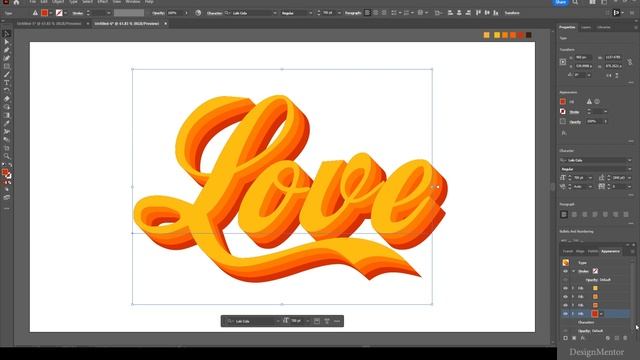Toggle visibility of Stroke row in Appearance panel

565,271
